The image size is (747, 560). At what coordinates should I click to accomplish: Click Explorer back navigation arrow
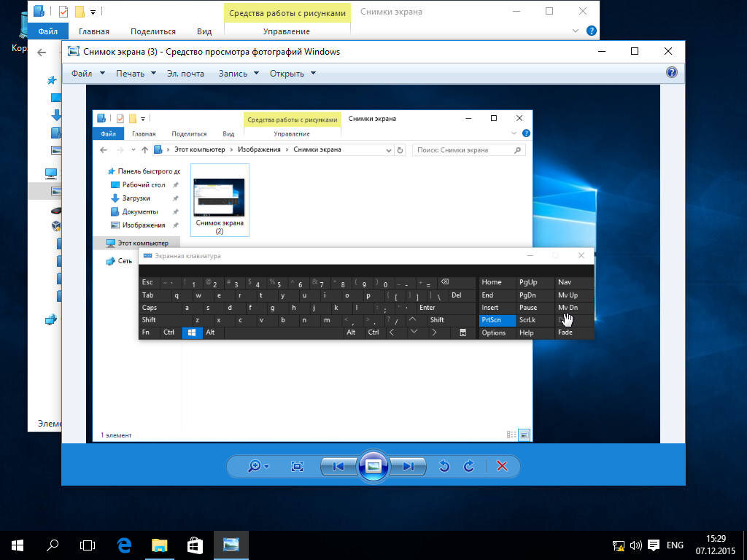pyautogui.click(x=42, y=52)
